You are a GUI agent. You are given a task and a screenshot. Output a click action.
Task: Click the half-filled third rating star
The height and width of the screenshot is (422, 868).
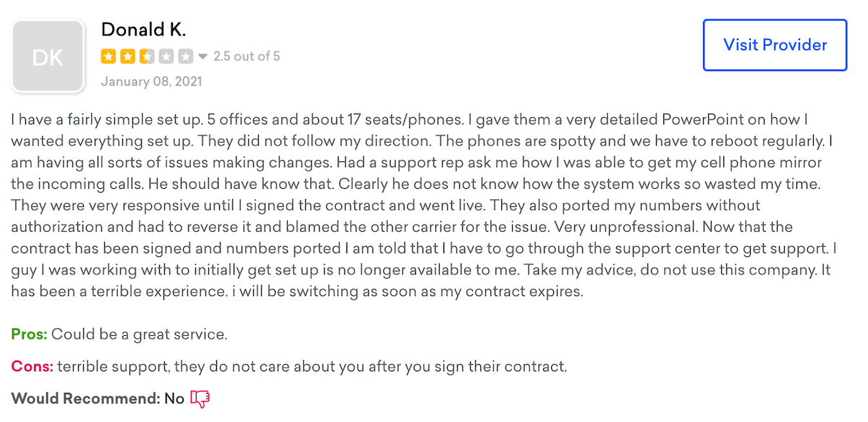pyautogui.click(x=147, y=56)
